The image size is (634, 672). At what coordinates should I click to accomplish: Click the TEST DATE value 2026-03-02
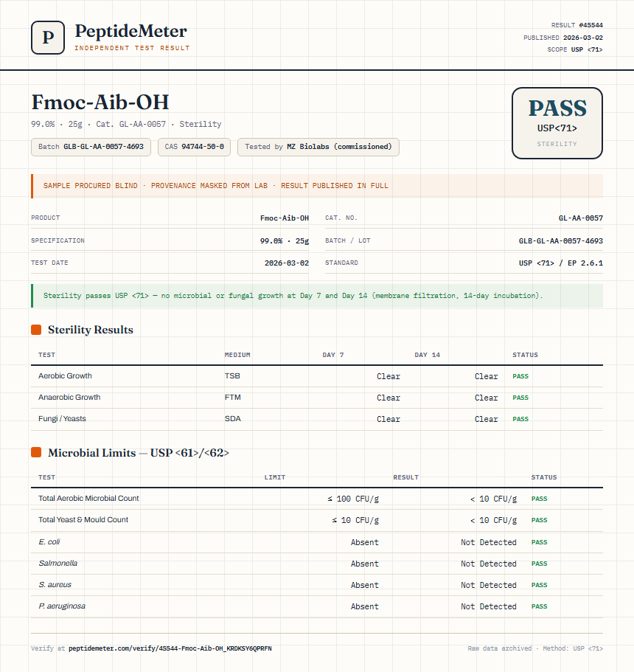tap(287, 263)
